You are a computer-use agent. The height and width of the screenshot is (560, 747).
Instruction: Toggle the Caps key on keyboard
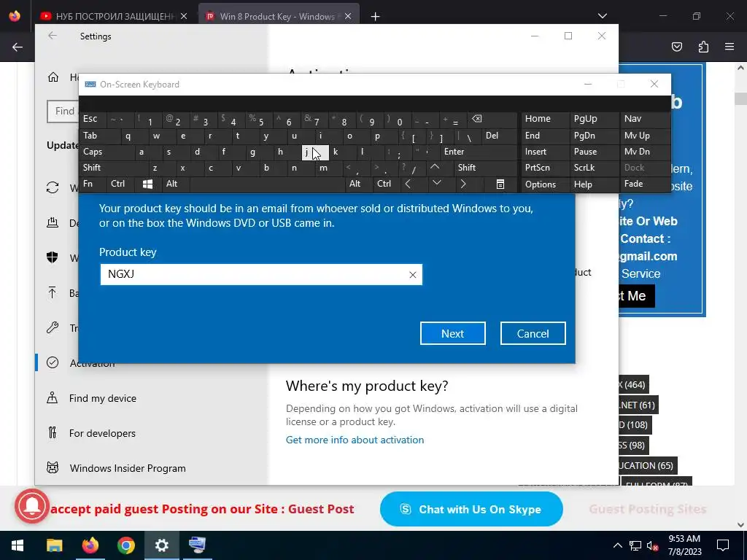107,152
